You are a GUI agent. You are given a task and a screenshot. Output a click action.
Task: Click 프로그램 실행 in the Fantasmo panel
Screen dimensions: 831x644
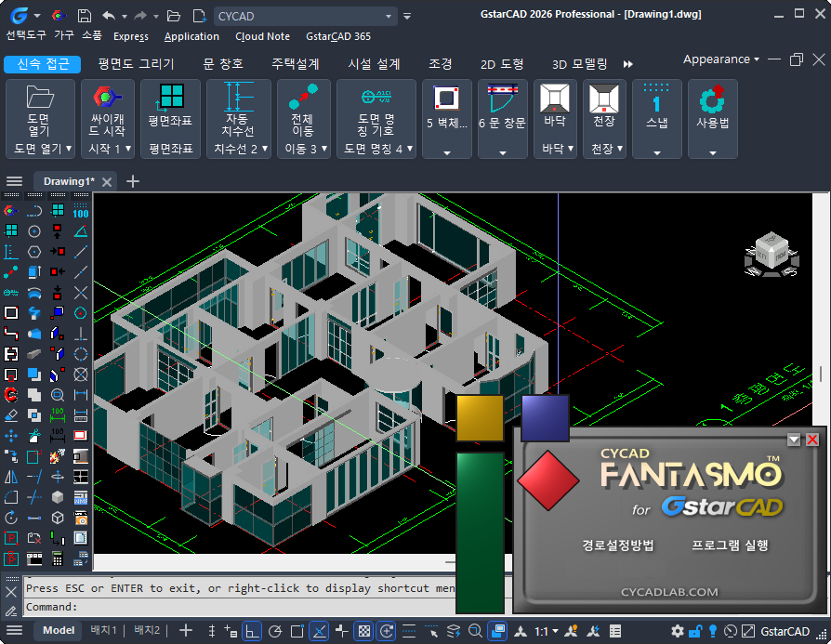pos(730,545)
